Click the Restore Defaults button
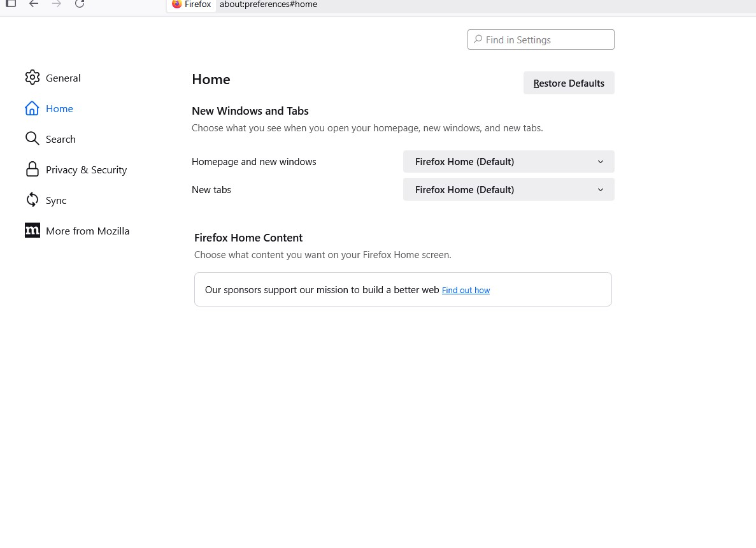Image resolution: width=756 pixels, height=548 pixels. pyautogui.click(x=569, y=83)
